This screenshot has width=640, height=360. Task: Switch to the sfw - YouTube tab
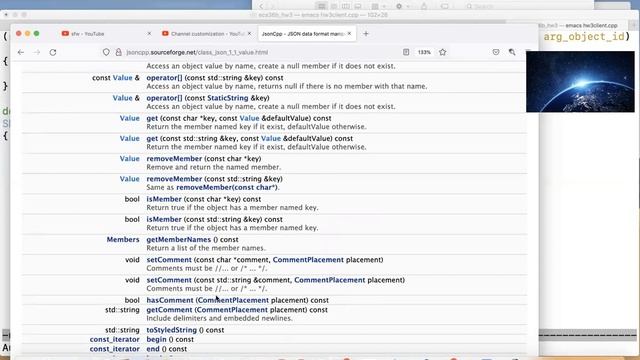(x=105, y=33)
